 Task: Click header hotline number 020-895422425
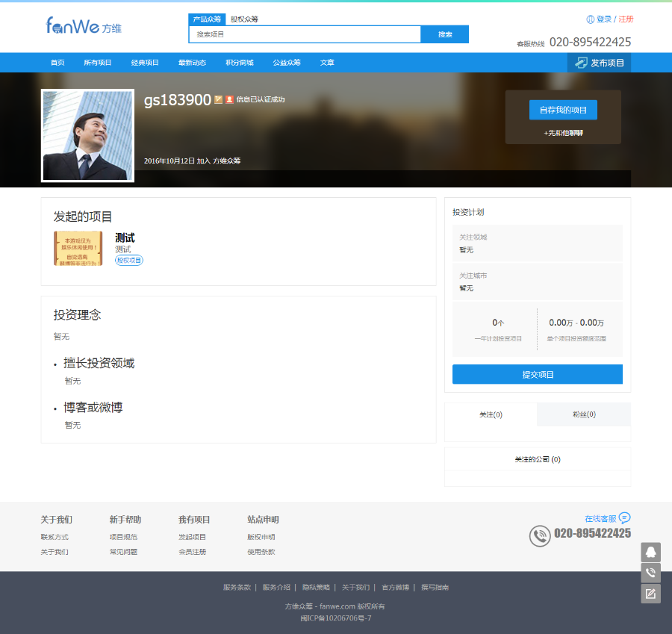590,42
